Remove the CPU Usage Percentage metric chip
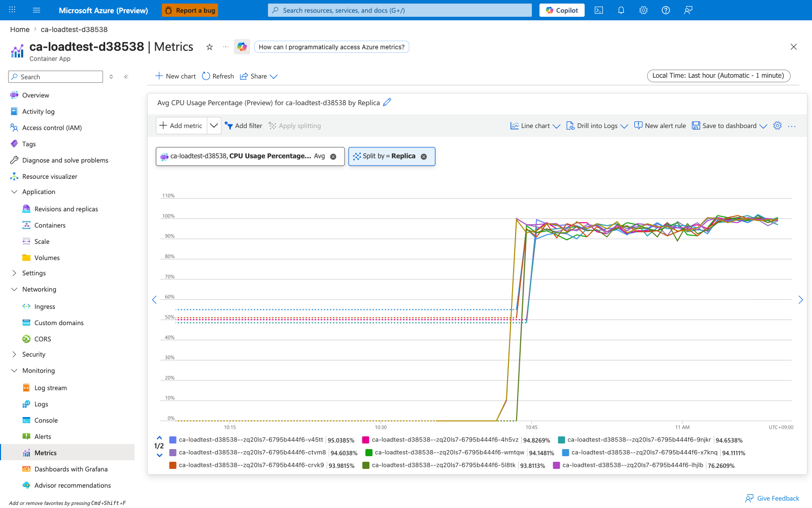The width and height of the screenshot is (812, 508). click(x=333, y=156)
